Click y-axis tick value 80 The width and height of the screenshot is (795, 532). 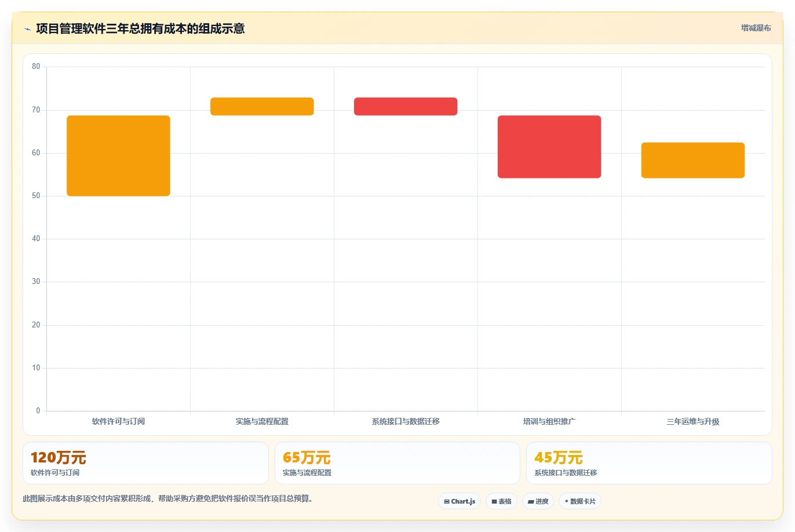[x=36, y=67]
